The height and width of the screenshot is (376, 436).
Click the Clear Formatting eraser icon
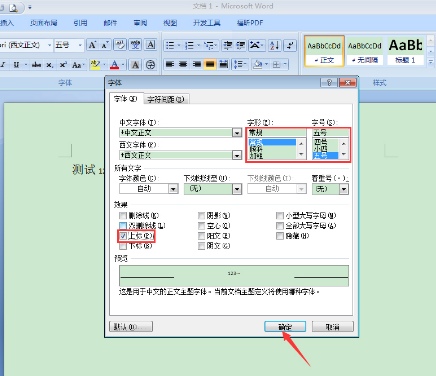(120, 45)
